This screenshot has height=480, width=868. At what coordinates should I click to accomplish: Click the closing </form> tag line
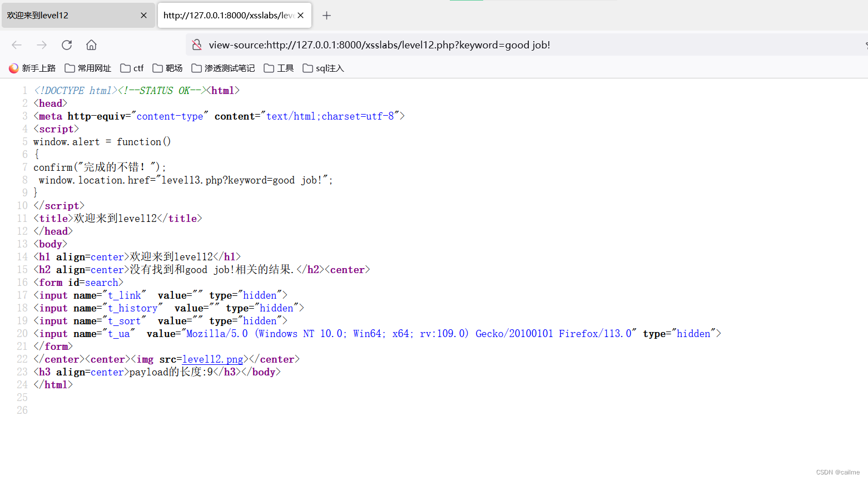pyautogui.click(x=53, y=347)
